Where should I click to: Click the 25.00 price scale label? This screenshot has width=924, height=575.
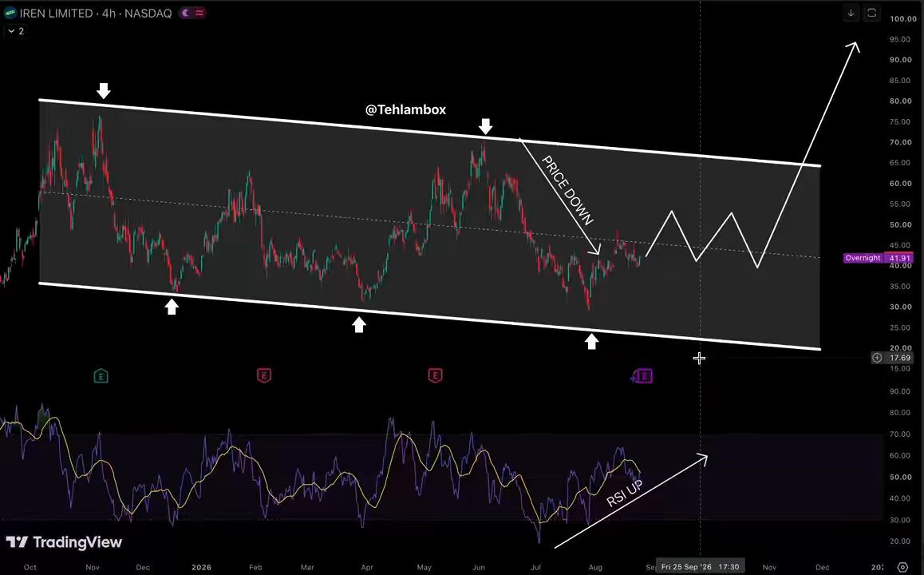tap(900, 328)
